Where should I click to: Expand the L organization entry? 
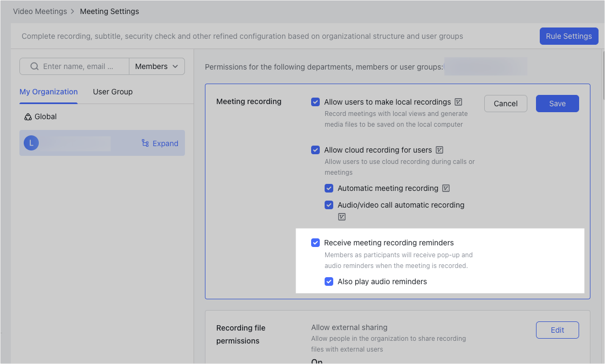[160, 143]
